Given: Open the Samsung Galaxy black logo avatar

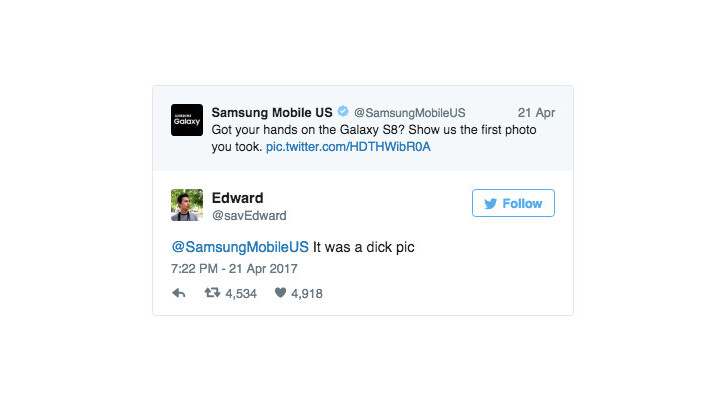Looking at the screenshot, I should [x=187, y=120].
